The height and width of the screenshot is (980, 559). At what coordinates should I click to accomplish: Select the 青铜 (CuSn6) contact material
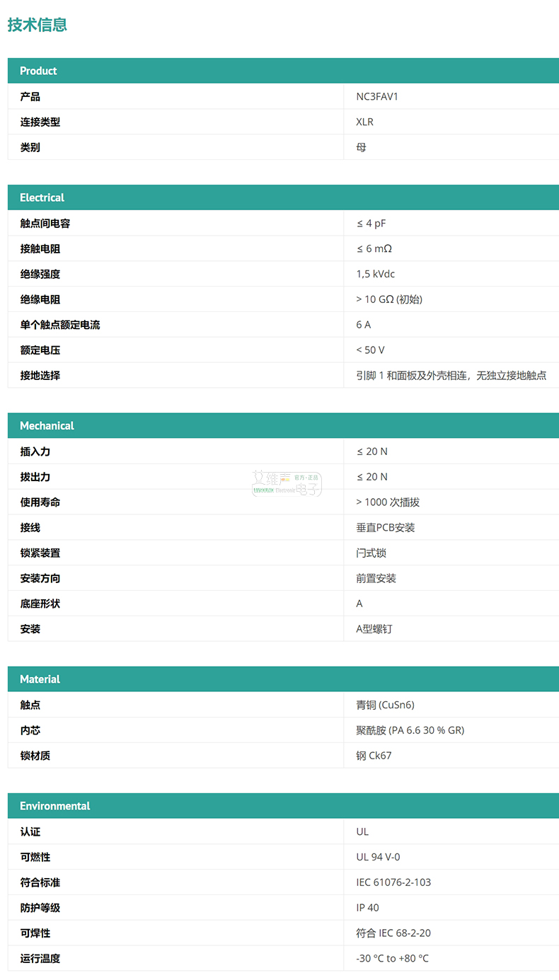pos(385,705)
